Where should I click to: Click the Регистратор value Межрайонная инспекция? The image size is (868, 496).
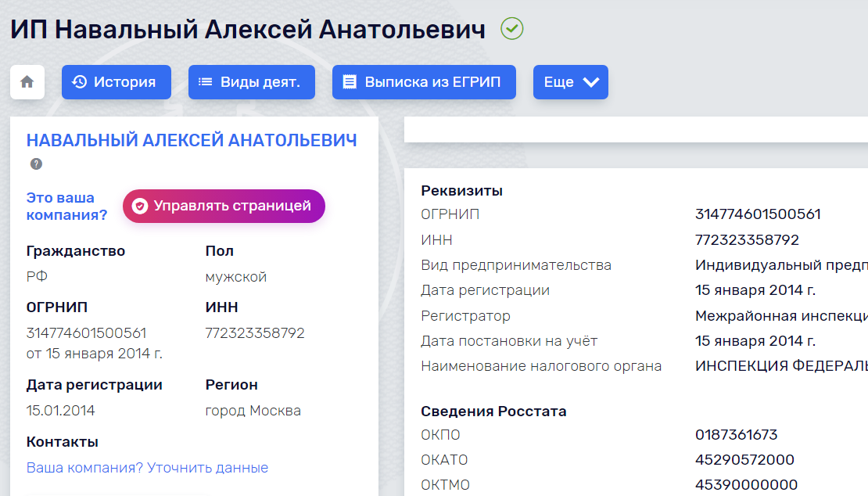click(782, 316)
